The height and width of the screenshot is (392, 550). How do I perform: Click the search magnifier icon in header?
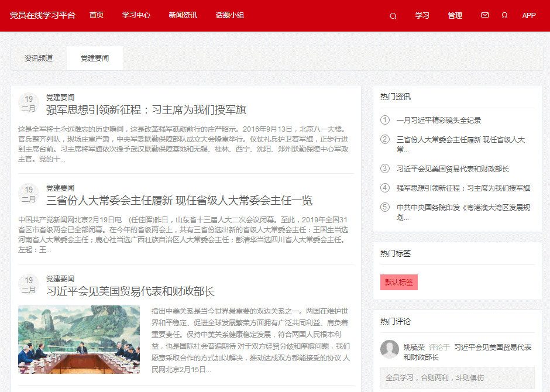[393, 16]
